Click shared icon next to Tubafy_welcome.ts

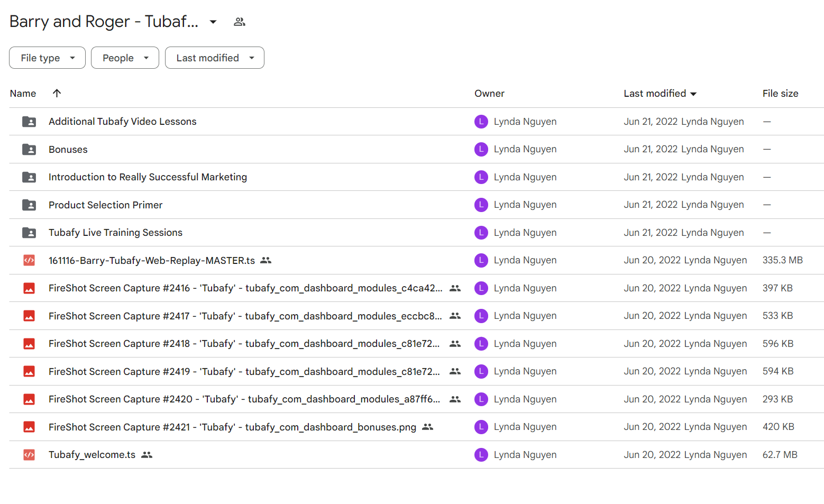point(147,455)
